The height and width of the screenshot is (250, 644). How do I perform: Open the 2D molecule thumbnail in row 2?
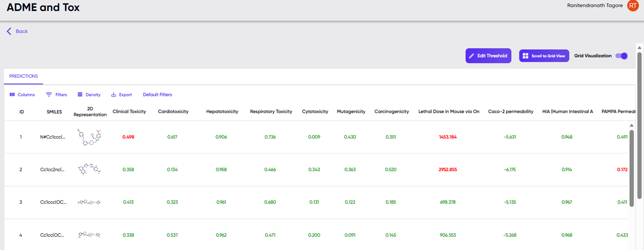coord(90,170)
